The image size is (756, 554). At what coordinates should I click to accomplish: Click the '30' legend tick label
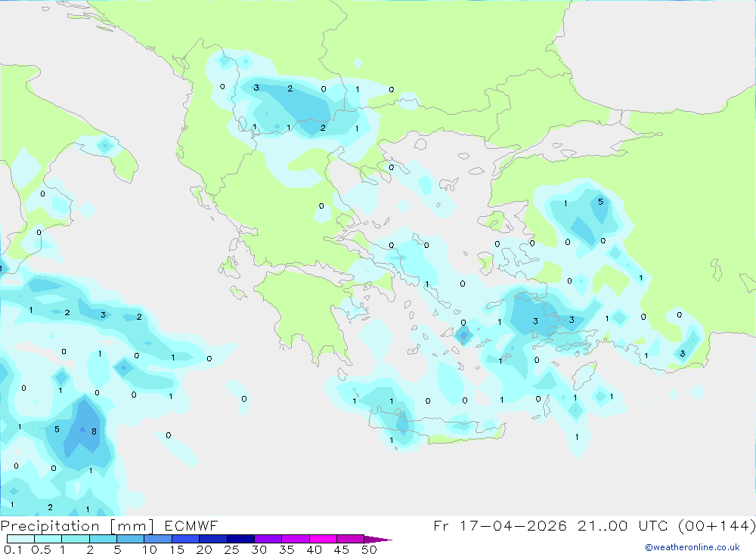point(259,549)
